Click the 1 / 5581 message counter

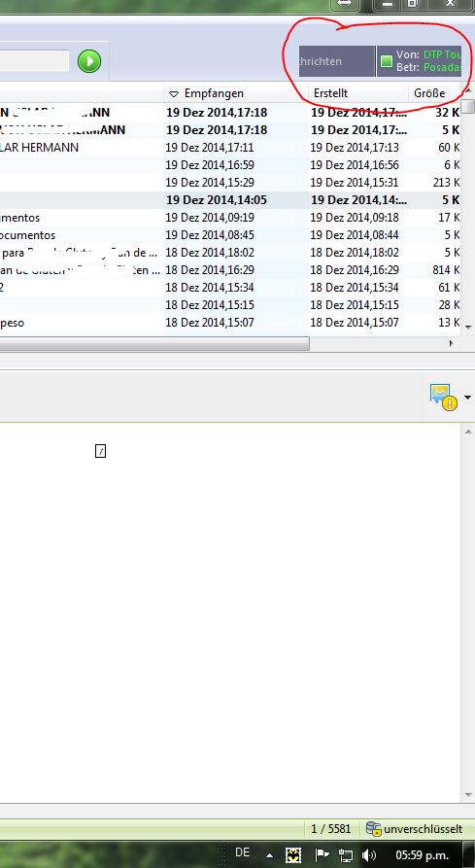[330, 829]
